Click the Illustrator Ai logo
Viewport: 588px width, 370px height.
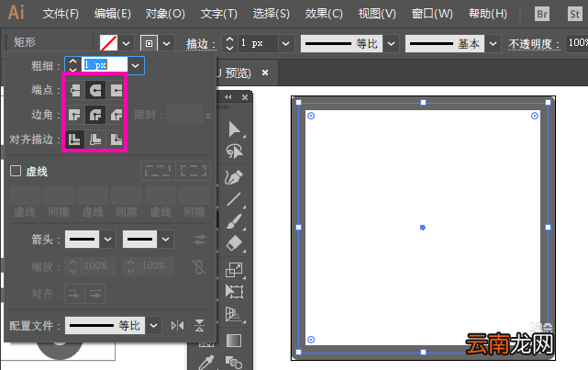pyautogui.click(x=17, y=12)
